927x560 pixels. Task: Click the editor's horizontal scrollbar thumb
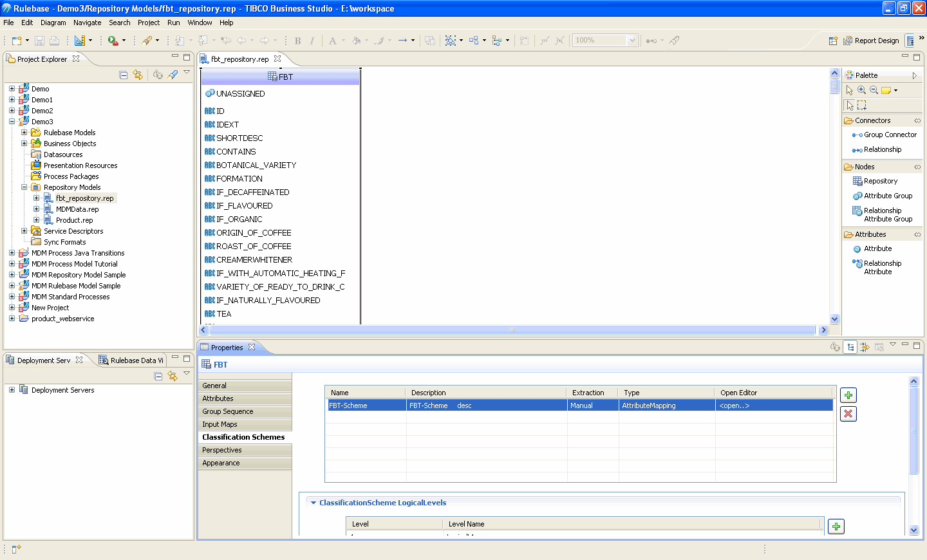coord(512,330)
